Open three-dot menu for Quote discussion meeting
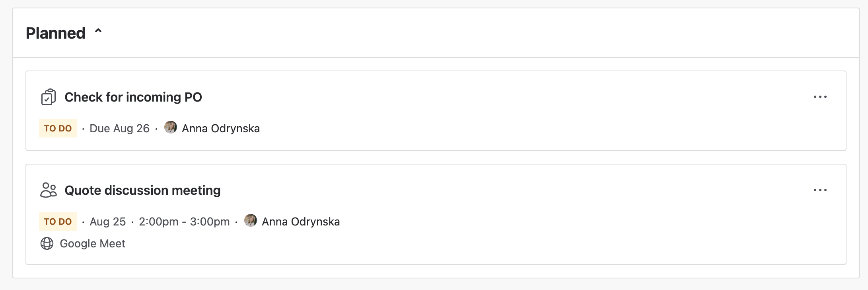868x290 pixels. tap(820, 190)
